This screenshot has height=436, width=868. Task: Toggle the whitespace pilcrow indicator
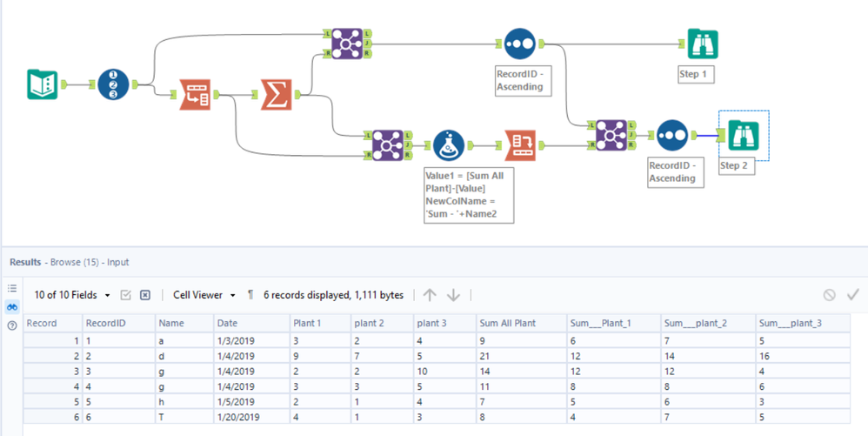(250, 295)
